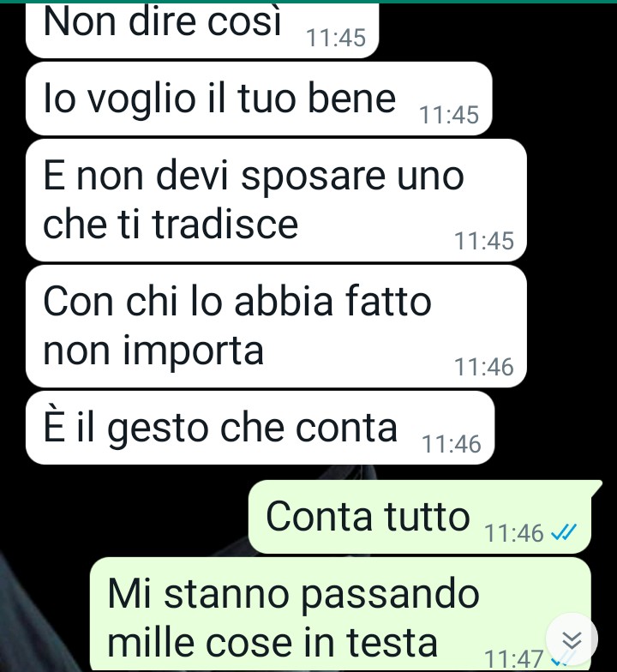Tap the green header strip at the top
Screen dimensions: 617x672
pyautogui.click(x=308, y=2)
